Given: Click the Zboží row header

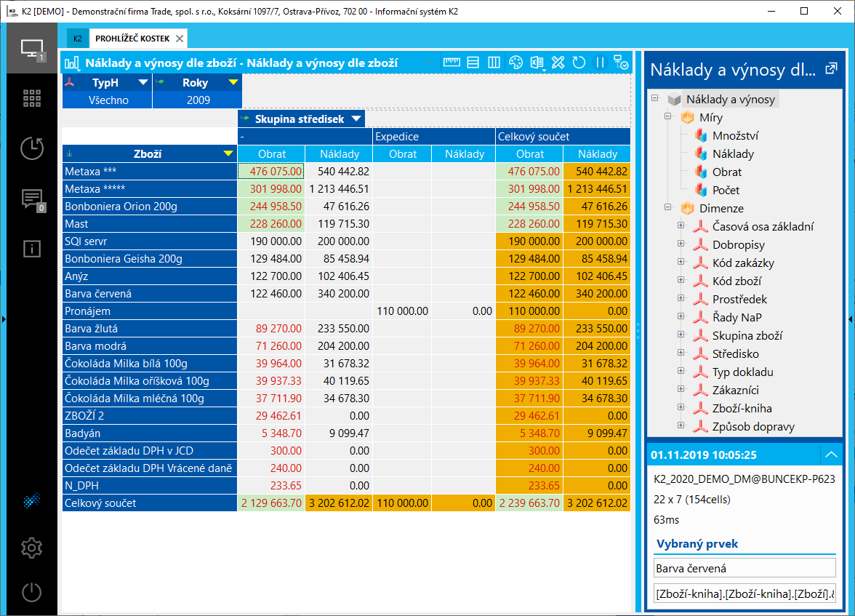Looking at the screenshot, I should point(148,153).
